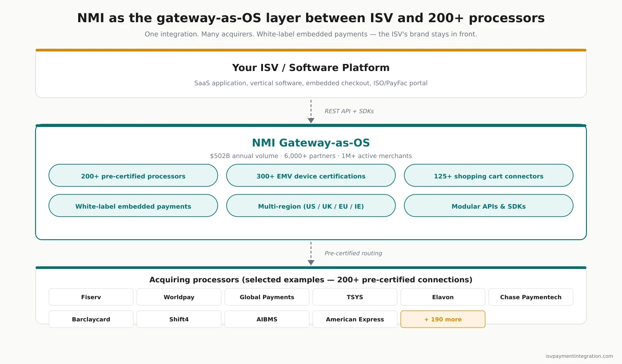Screen dimensions: 622x364
Task: Click the '+ 190 more' box
Action: tap(443, 319)
